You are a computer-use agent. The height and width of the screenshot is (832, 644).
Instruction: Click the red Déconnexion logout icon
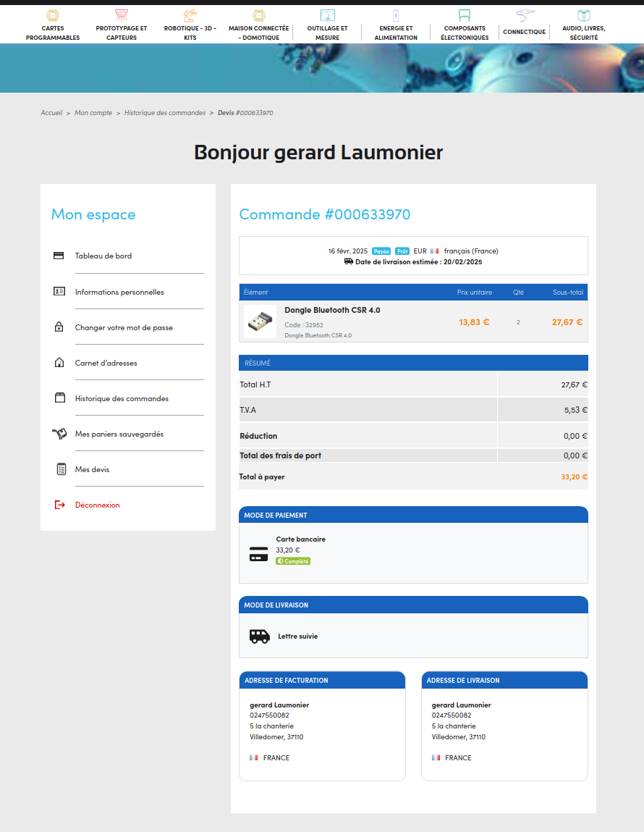(x=59, y=505)
